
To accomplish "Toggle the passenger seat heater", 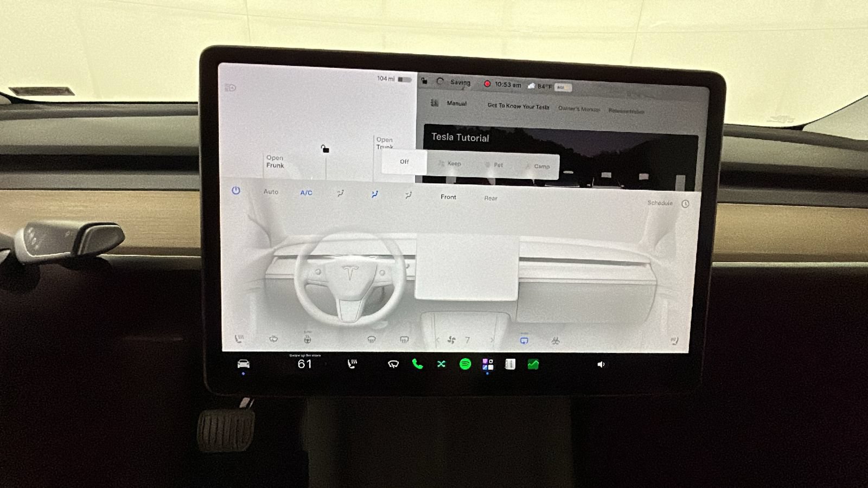I will [x=674, y=341].
